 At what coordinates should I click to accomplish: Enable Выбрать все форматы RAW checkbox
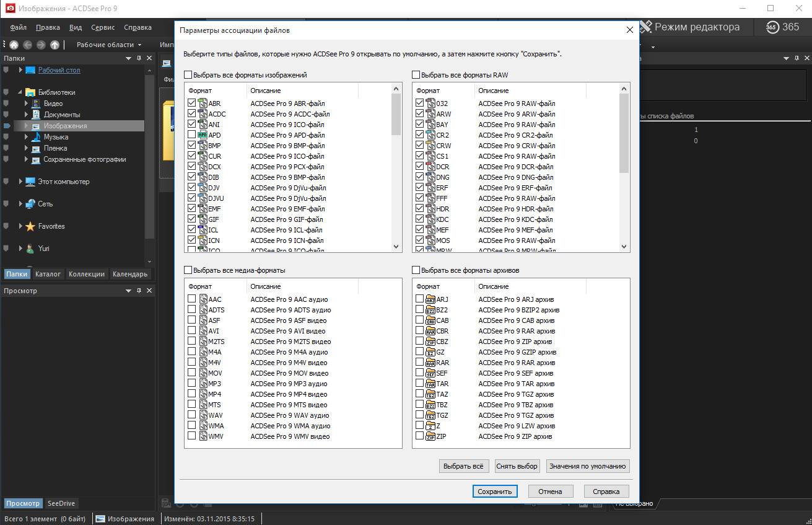point(416,75)
